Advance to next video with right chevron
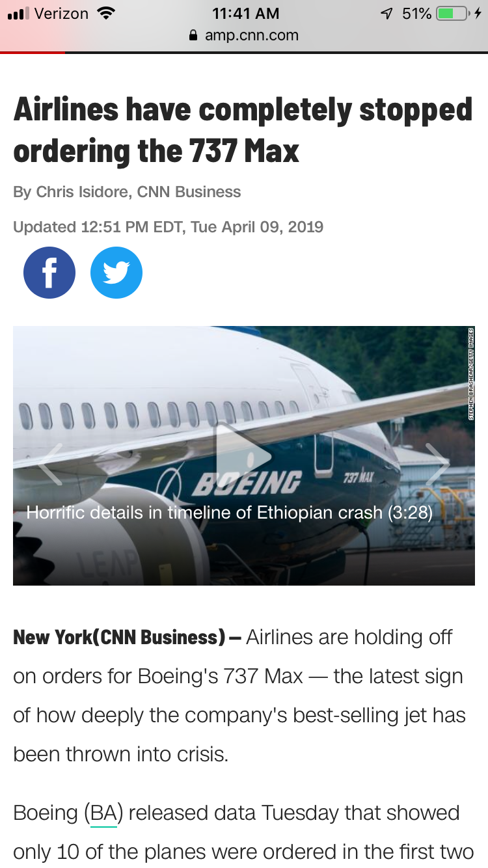 (437, 464)
